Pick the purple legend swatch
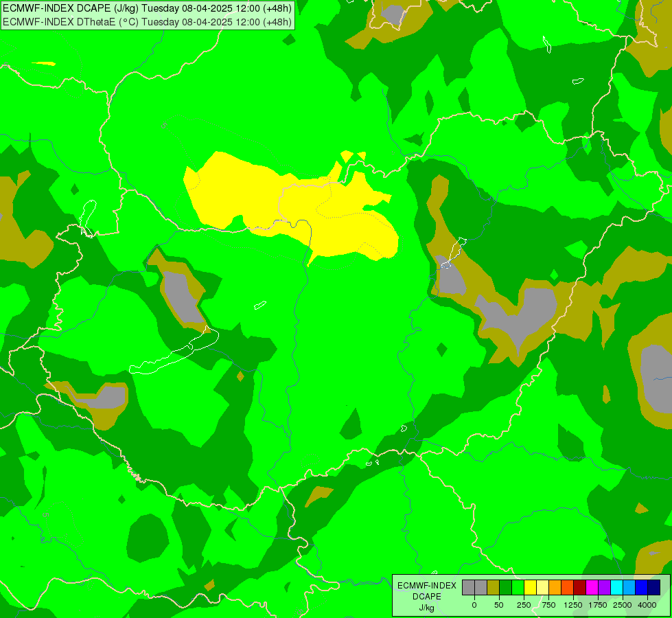The height and width of the screenshot is (618, 672). pos(604,588)
